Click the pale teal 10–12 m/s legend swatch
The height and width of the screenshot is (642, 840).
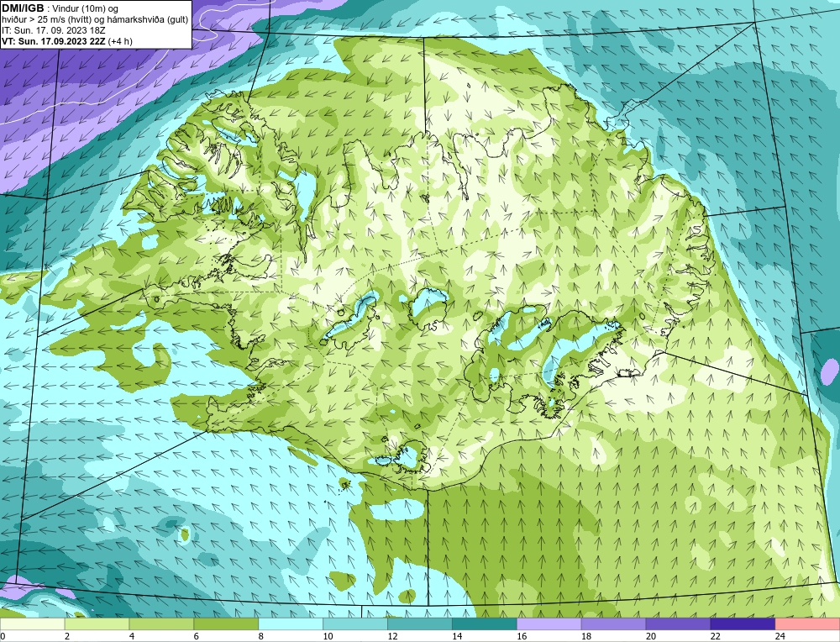[355, 624]
